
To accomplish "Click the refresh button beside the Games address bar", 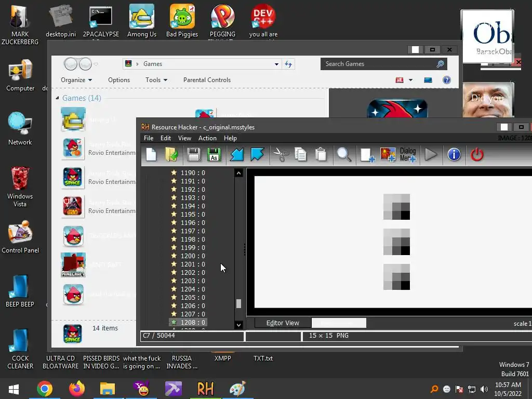I will point(288,64).
